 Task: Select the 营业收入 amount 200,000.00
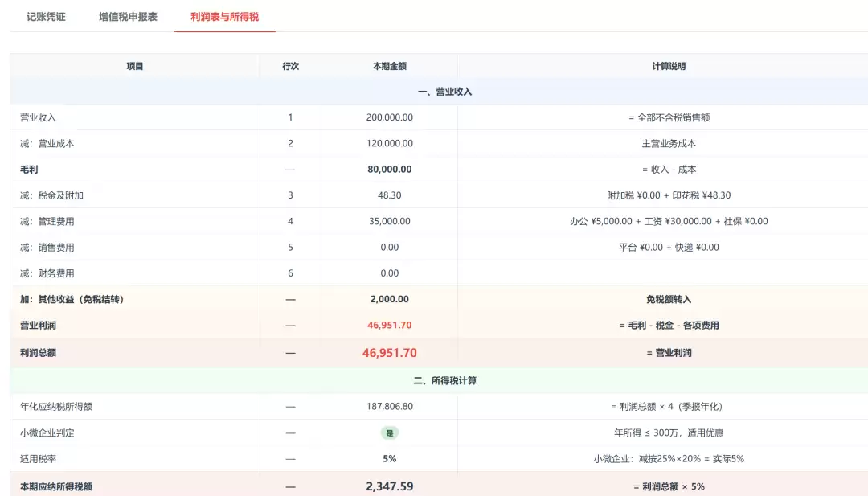coord(390,117)
